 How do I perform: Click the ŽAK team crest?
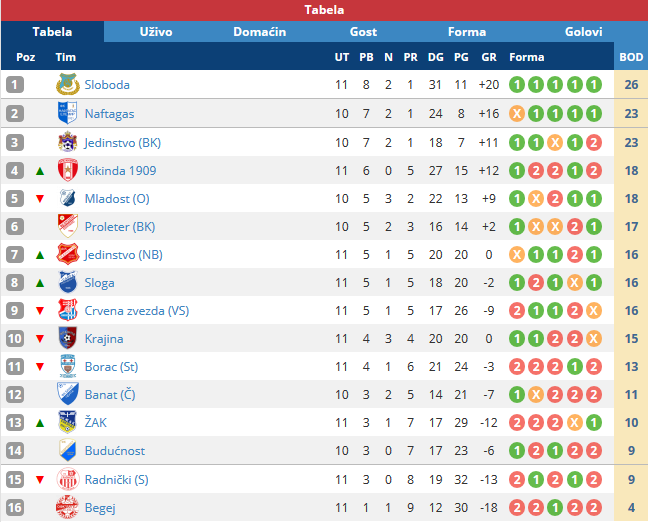68,422
